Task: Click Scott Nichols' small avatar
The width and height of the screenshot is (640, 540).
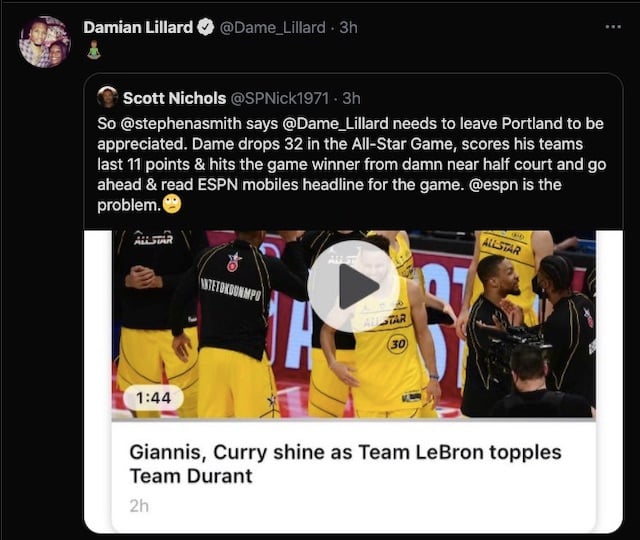Action: 108,97
